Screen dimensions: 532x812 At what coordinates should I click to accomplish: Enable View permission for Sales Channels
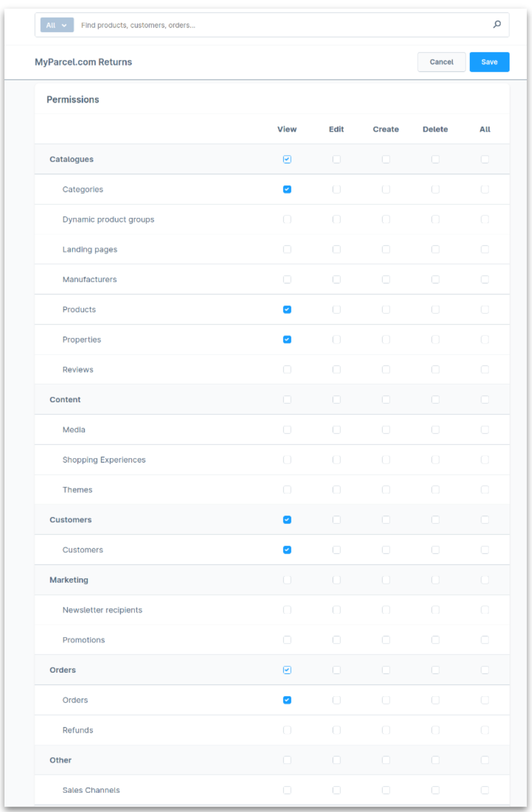click(287, 790)
